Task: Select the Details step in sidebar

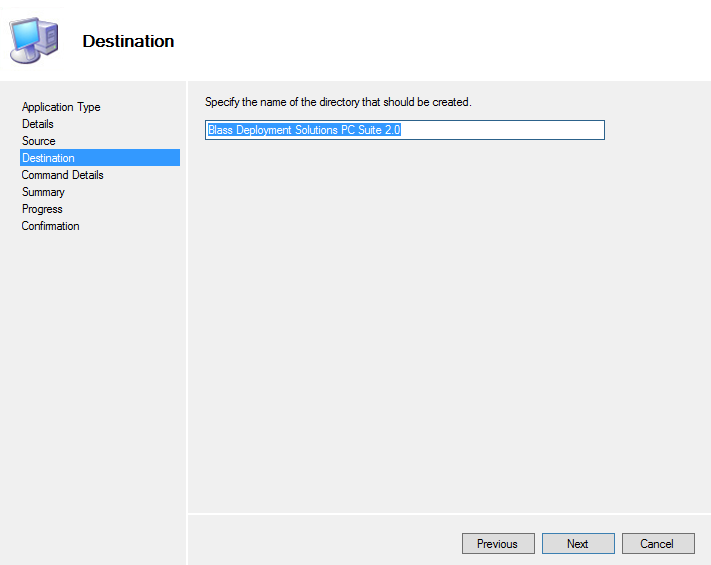Action: click(x=38, y=124)
